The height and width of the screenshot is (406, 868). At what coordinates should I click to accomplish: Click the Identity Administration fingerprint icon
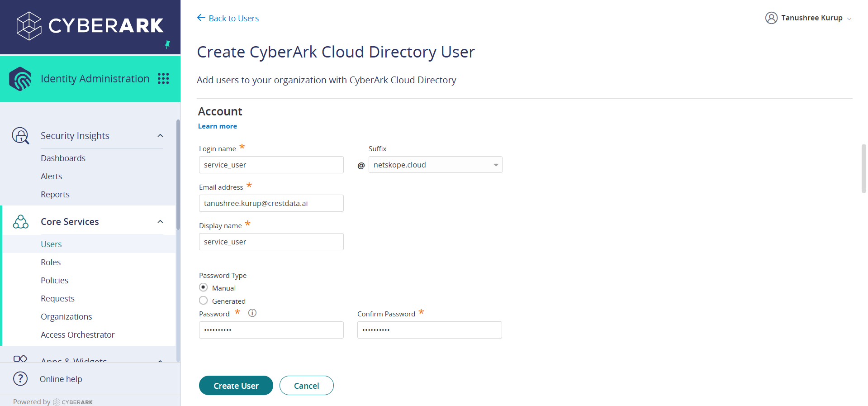pyautogui.click(x=20, y=79)
